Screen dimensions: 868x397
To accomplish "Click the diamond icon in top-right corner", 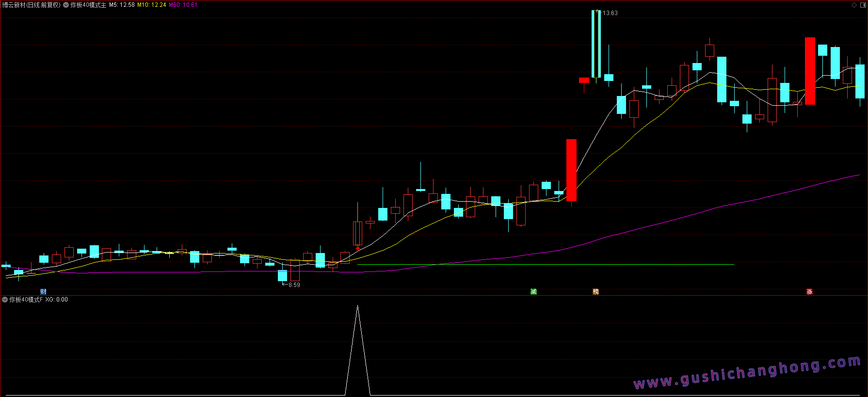I will click(x=854, y=5).
